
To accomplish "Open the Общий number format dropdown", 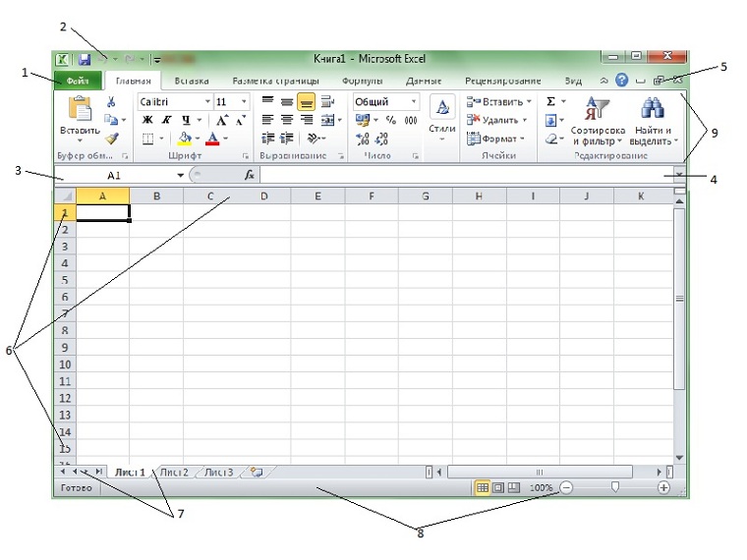I will coord(414,101).
